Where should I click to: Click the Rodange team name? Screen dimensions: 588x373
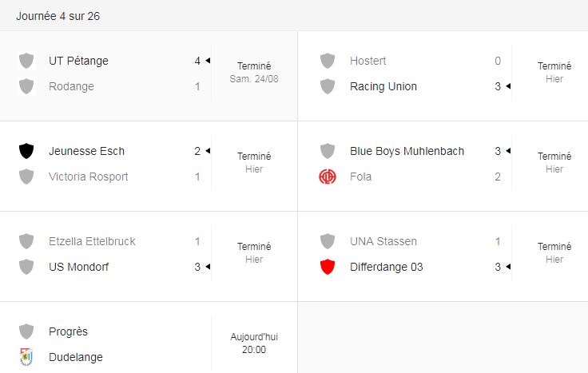71,86
